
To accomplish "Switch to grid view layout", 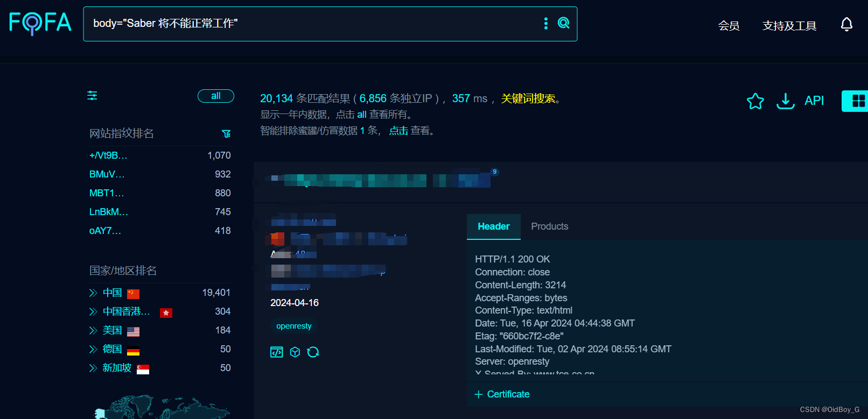I will pos(858,101).
